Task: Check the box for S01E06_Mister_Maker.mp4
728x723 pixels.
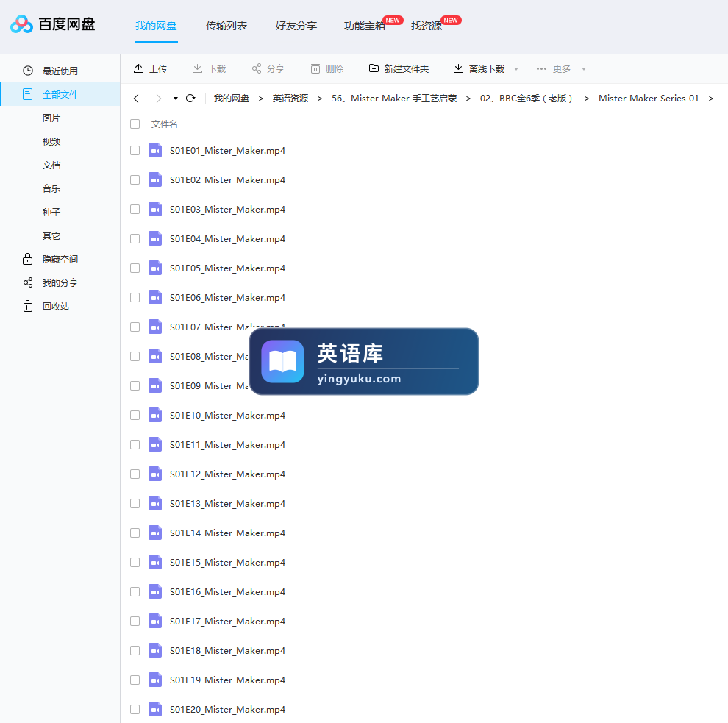Action: (135, 298)
